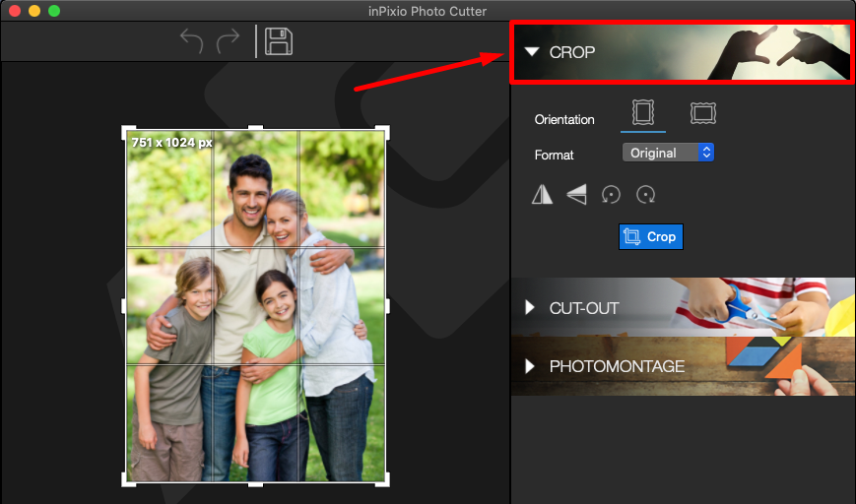The width and height of the screenshot is (856, 504).
Task: Minimize the window with yellow button
Action: click(34, 11)
